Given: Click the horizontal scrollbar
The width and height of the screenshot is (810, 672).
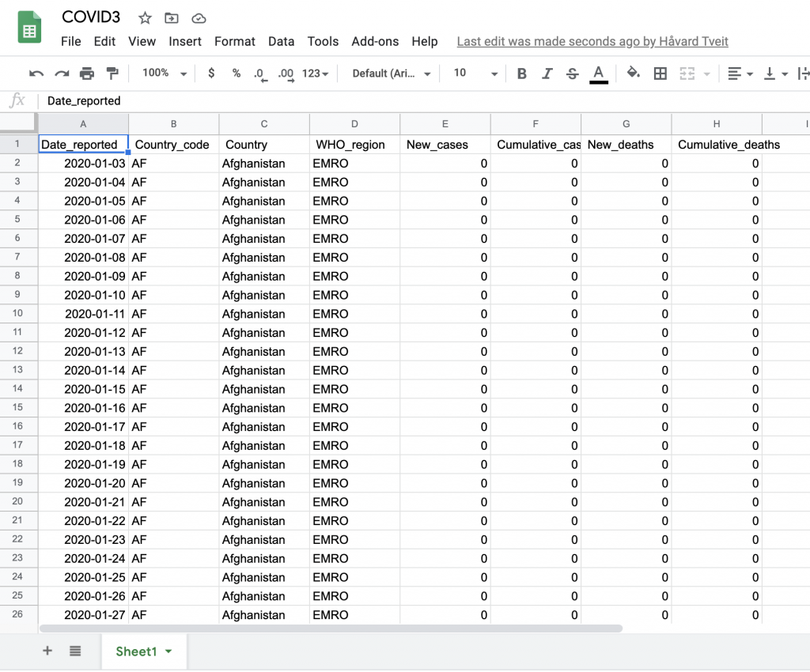Looking at the screenshot, I should 331,629.
